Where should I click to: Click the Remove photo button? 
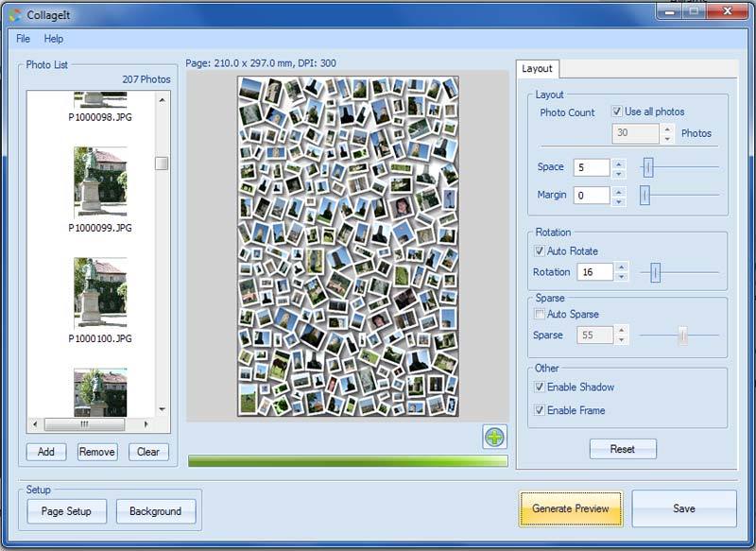(97, 452)
